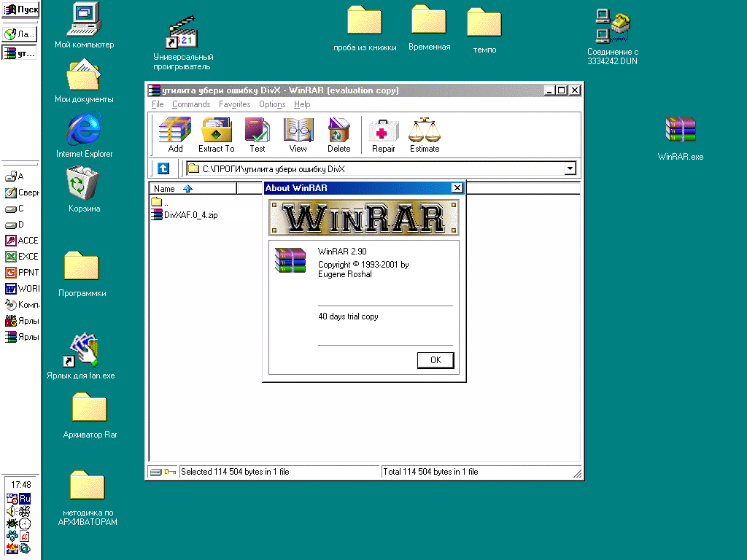Select the Программки folder icon
This screenshot has height=560, width=747.
coord(82,274)
